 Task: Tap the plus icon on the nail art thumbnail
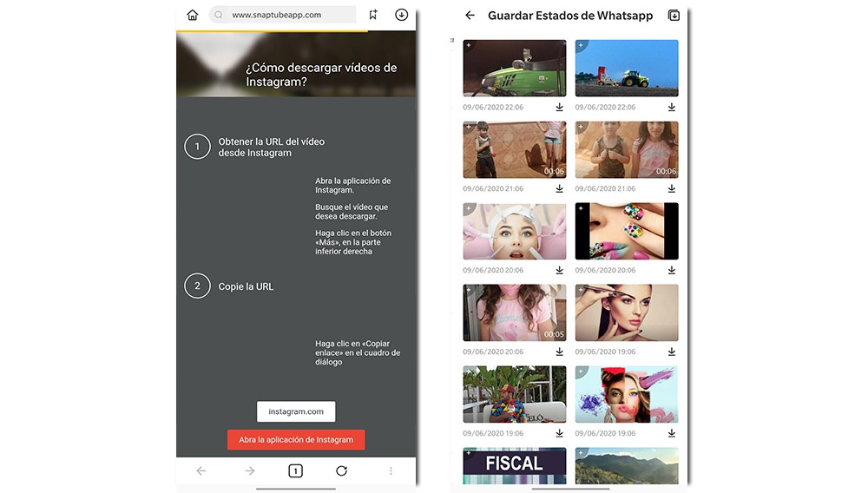pos(581,208)
